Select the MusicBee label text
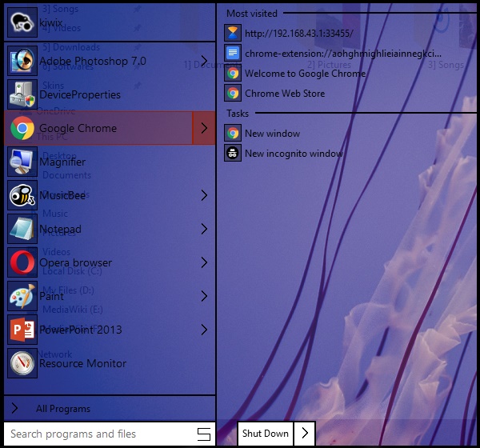 62,195
